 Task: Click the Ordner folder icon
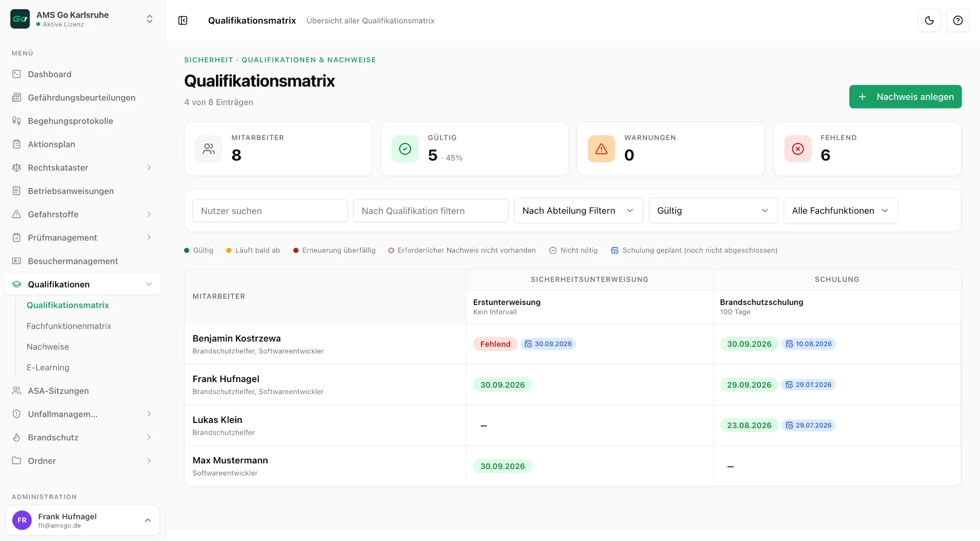click(16, 460)
